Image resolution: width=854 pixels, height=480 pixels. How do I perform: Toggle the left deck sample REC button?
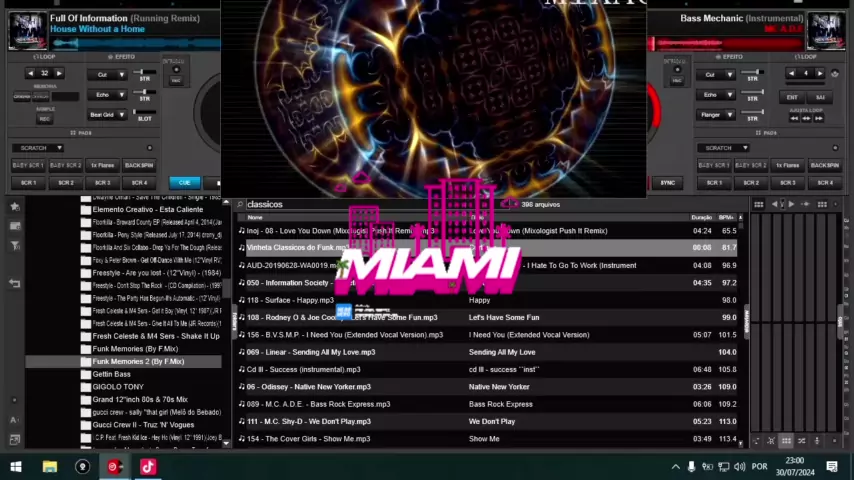(x=44, y=119)
